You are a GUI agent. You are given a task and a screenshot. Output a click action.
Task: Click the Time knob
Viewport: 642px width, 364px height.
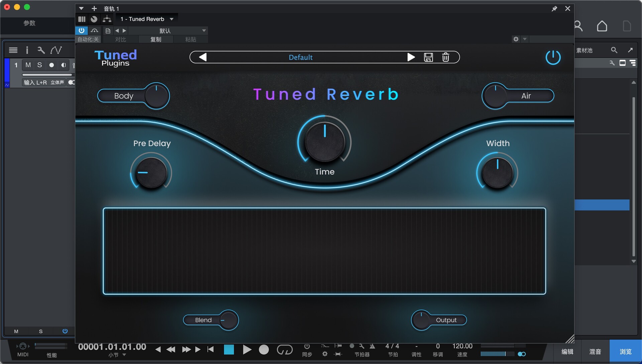pos(324,142)
